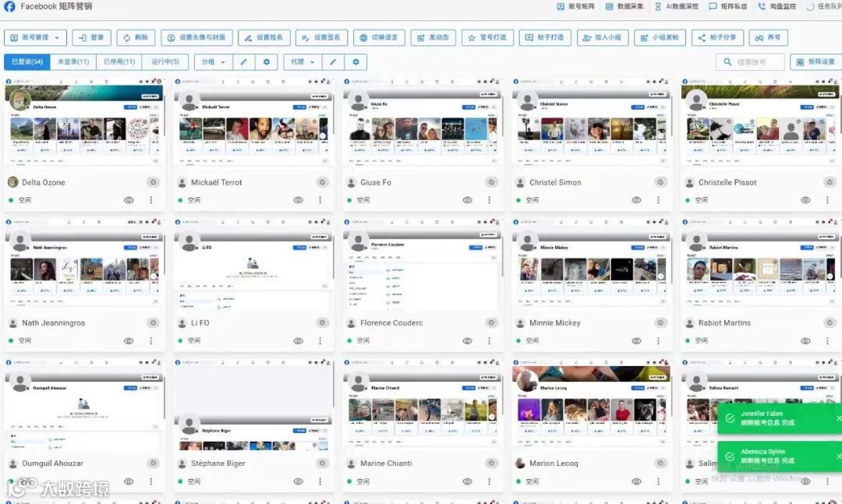Click the Oumguil Ahouzar account name

click(x=53, y=463)
